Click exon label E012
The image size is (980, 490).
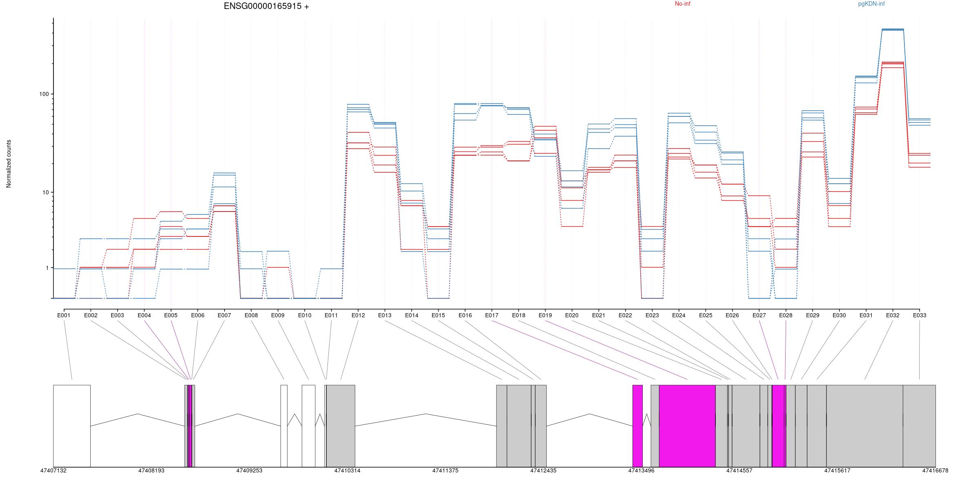[x=358, y=315]
